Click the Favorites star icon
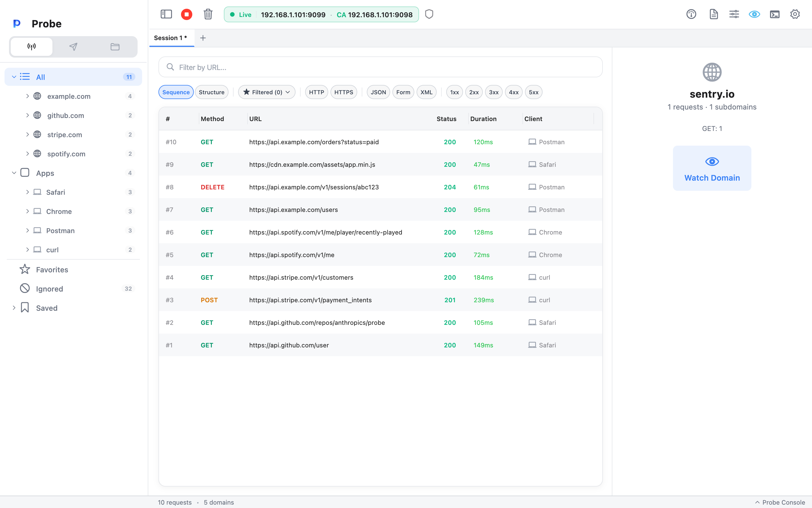The height and width of the screenshot is (508, 812). pyautogui.click(x=25, y=270)
